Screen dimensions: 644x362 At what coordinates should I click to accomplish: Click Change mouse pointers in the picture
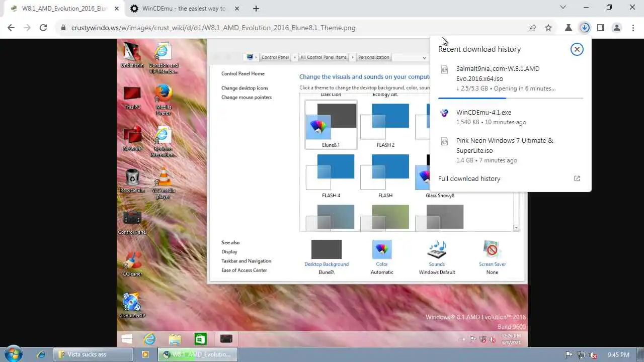pyautogui.click(x=247, y=98)
